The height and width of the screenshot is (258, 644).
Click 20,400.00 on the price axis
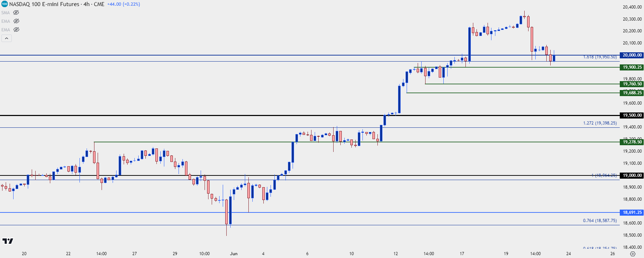pyautogui.click(x=632, y=7)
